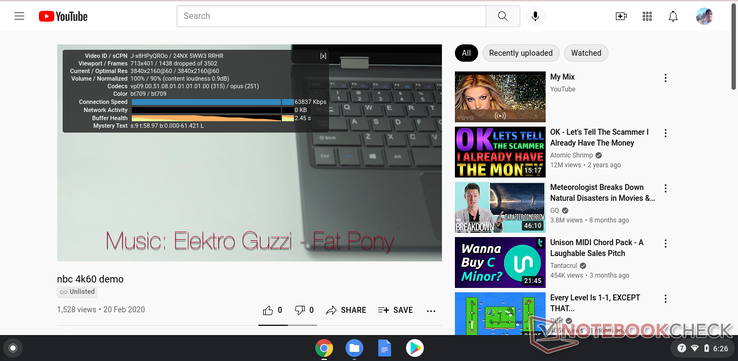Select the Watched filter chip
738x361 pixels.
pyautogui.click(x=586, y=53)
